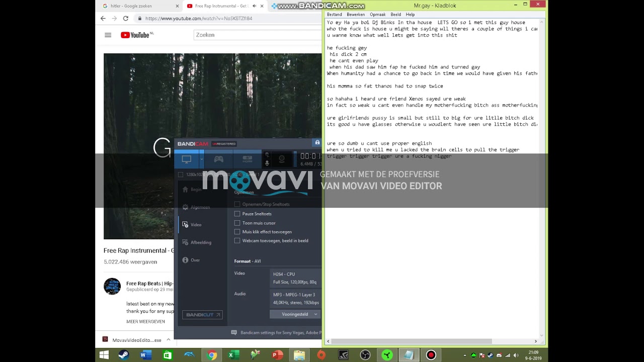Open Microsoft Store from the taskbar
644x362 pixels.
tap(168, 355)
